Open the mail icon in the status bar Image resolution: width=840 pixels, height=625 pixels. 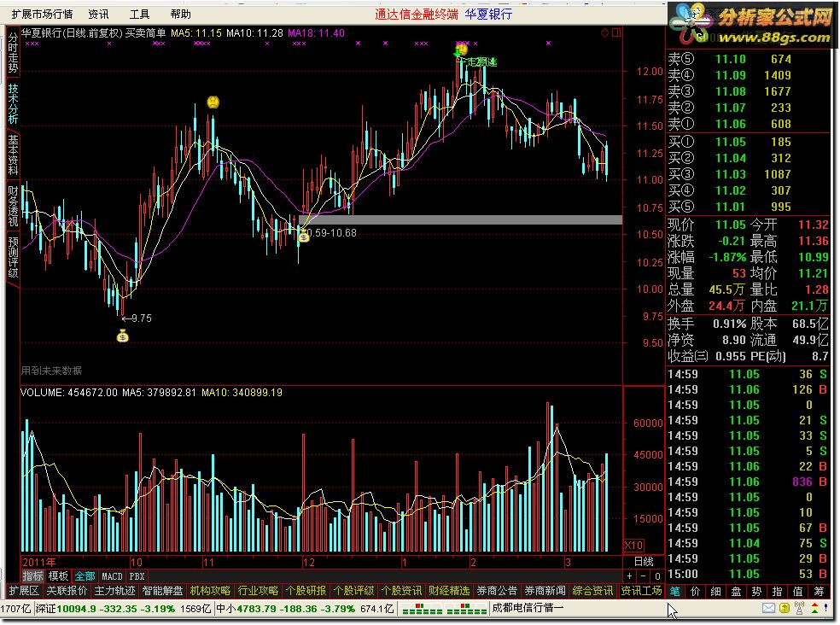[x=769, y=608]
